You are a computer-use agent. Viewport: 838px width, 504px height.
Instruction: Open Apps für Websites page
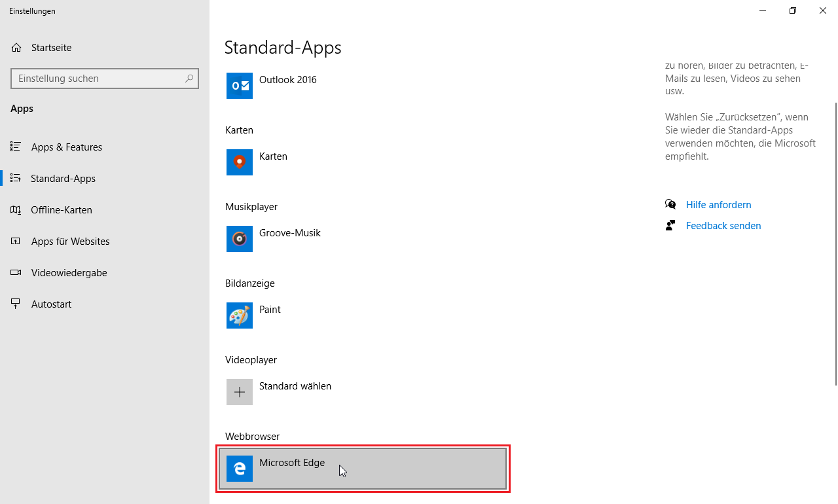pyautogui.click(x=70, y=242)
